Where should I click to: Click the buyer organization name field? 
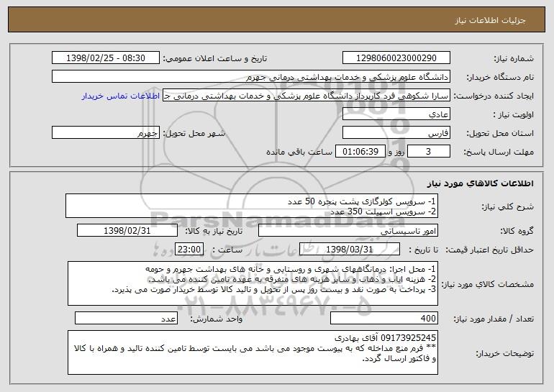[251, 77]
